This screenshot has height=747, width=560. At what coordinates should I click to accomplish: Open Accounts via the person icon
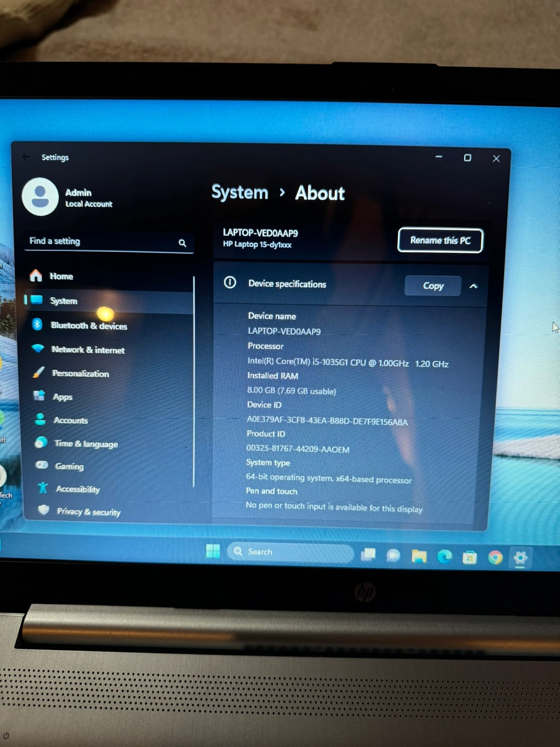40,419
